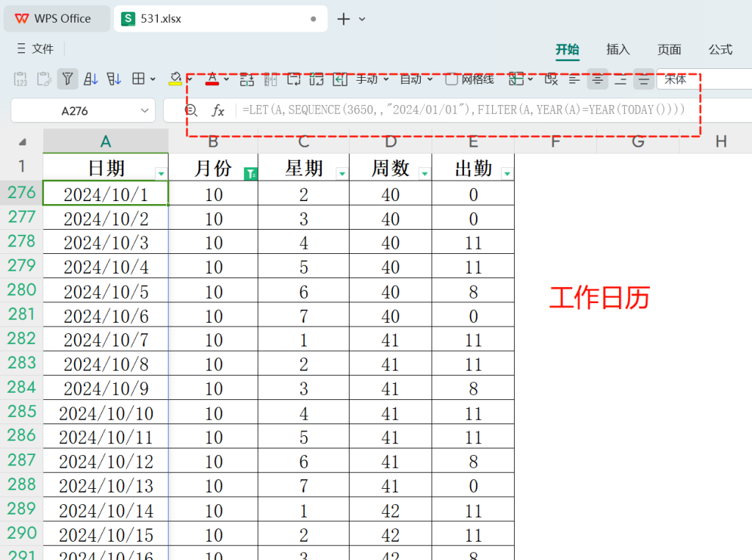This screenshot has height=560, width=752.
Task: Click the plus new tab button
Action: click(x=344, y=19)
